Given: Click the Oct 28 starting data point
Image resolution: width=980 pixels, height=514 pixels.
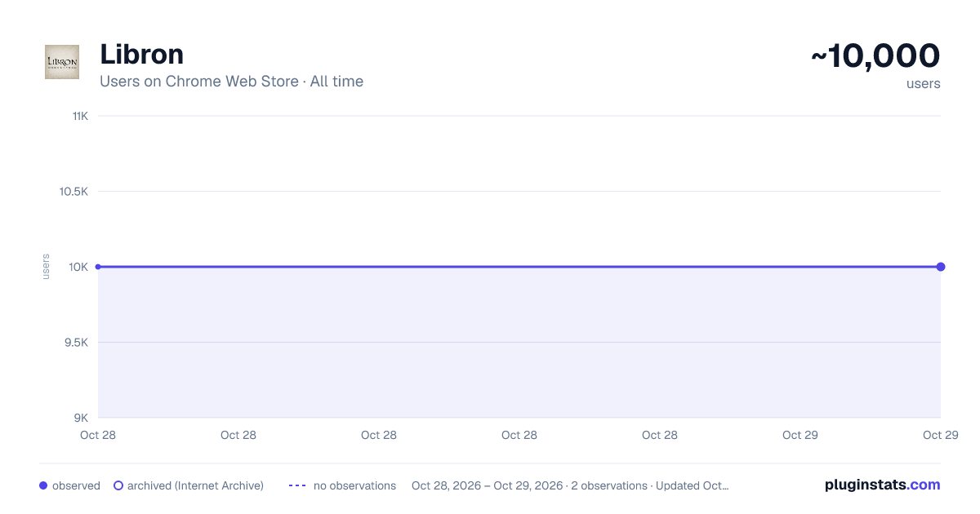Looking at the screenshot, I should pos(98,267).
